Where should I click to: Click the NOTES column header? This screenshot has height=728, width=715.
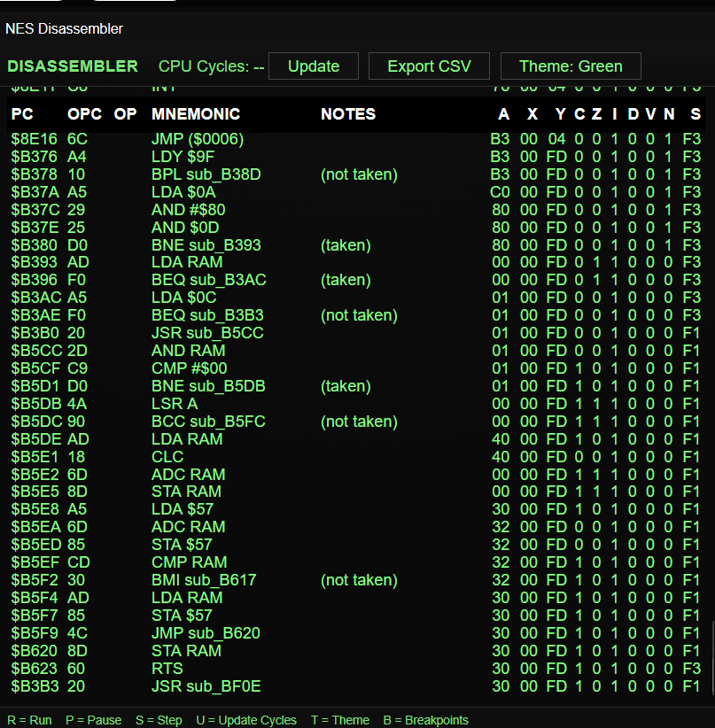point(348,114)
